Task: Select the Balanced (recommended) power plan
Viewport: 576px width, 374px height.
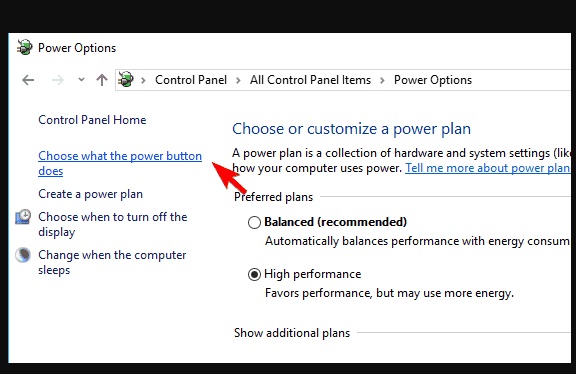Action: pyautogui.click(x=254, y=222)
